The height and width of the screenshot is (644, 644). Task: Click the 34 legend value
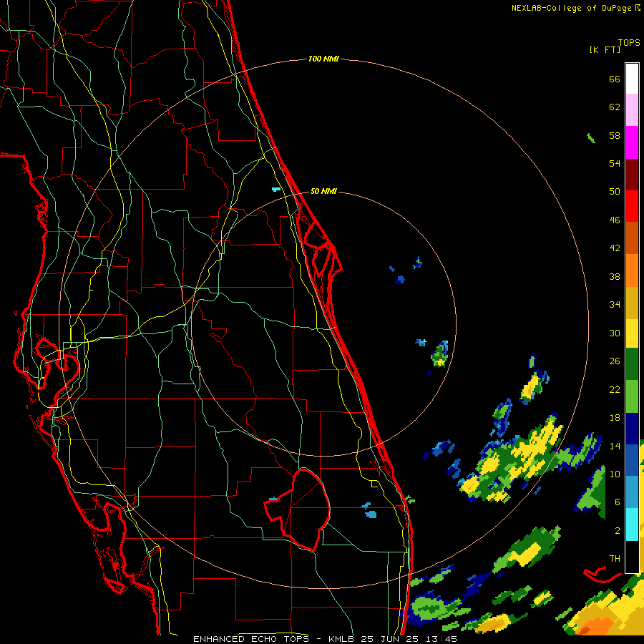[x=615, y=305]
